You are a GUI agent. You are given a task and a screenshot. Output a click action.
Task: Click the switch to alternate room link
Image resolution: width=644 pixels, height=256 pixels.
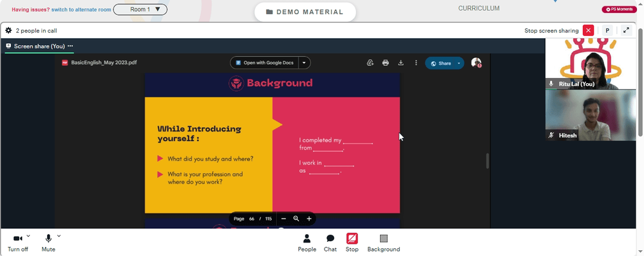81,10
